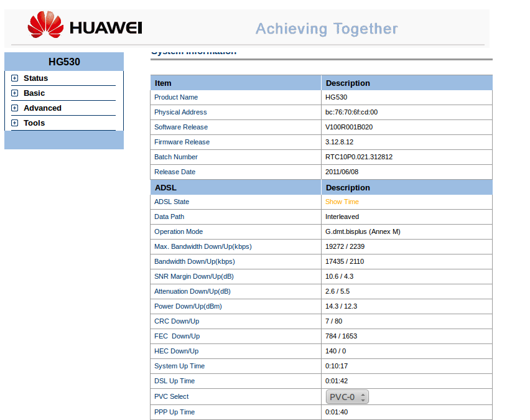Open the Status menu item
This screenshot has height=420, width=530.
36,78
